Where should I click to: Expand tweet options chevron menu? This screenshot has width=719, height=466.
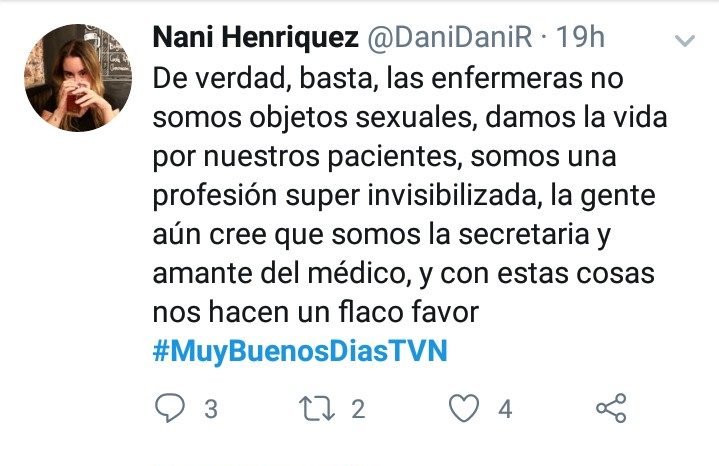685,41
